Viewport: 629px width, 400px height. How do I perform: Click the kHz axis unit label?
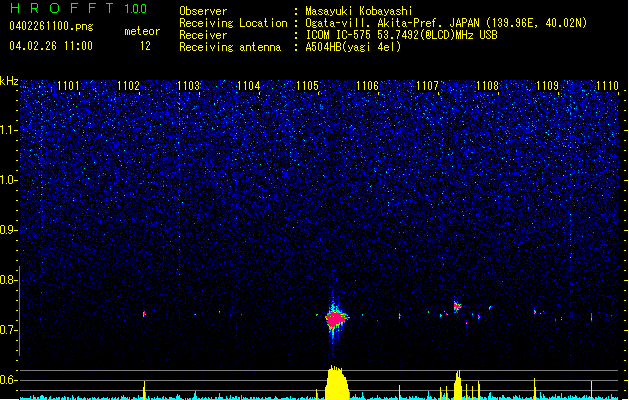coord(9,81)
